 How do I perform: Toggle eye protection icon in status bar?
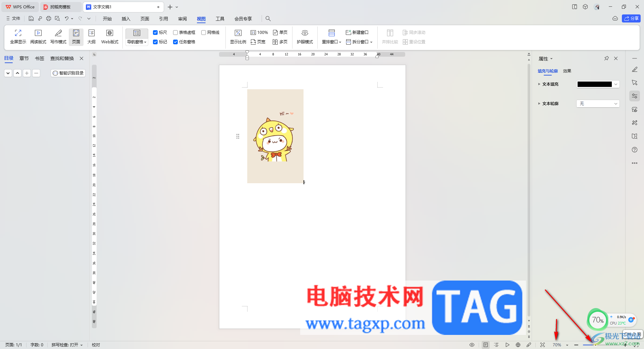coord(472,345)
